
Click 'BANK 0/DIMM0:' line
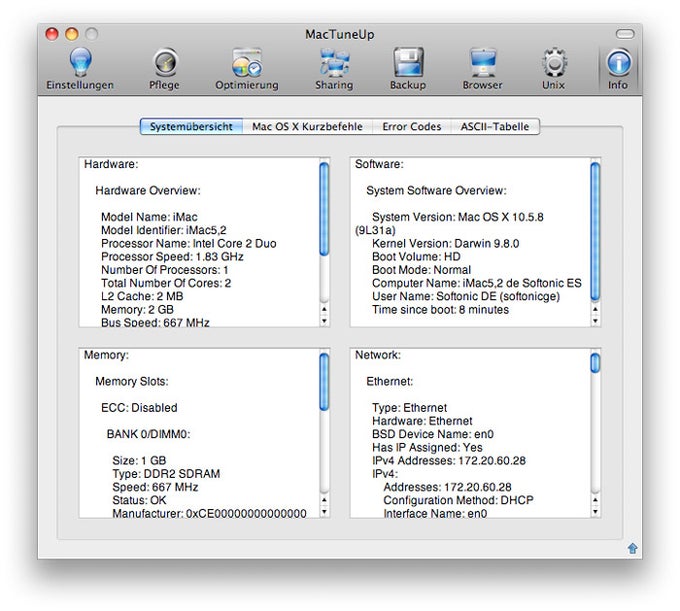pos(148,434)
